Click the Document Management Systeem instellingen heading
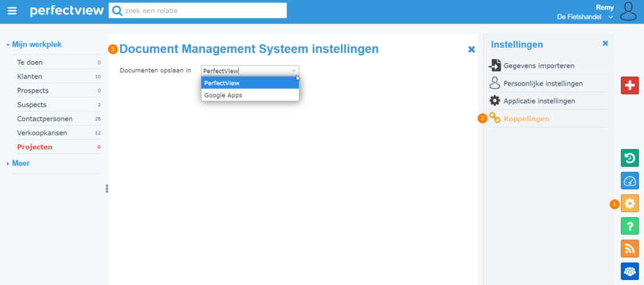 [249, 49]
